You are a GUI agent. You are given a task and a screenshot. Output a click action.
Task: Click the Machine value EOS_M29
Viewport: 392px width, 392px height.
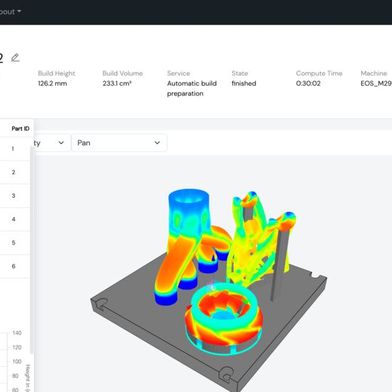376,83
